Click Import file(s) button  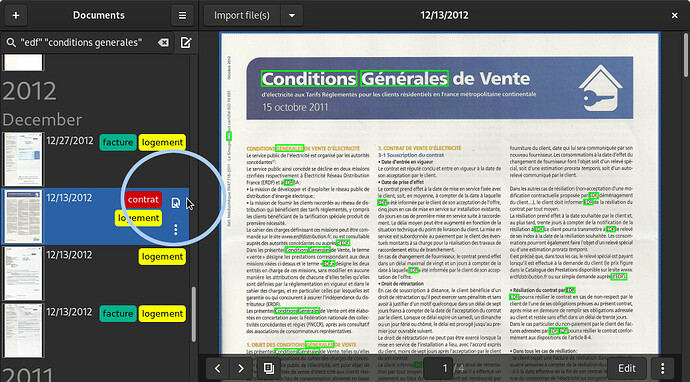(242, 15)
